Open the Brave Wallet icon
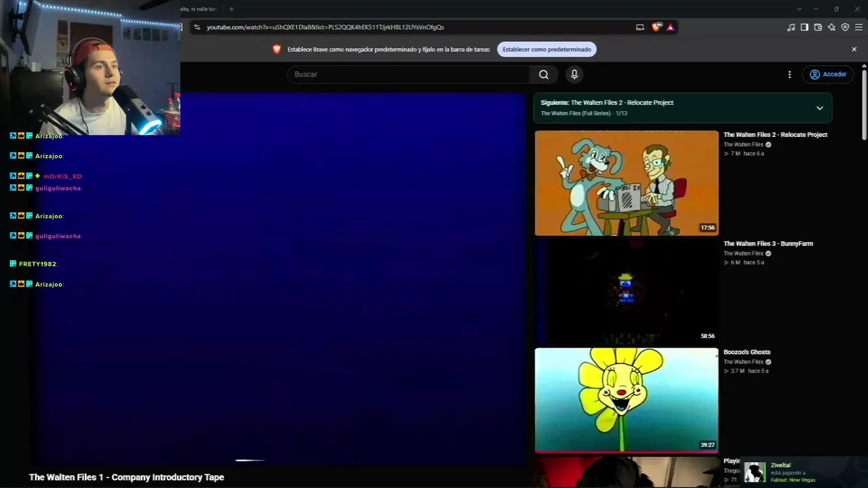 (x=818, y=27)
